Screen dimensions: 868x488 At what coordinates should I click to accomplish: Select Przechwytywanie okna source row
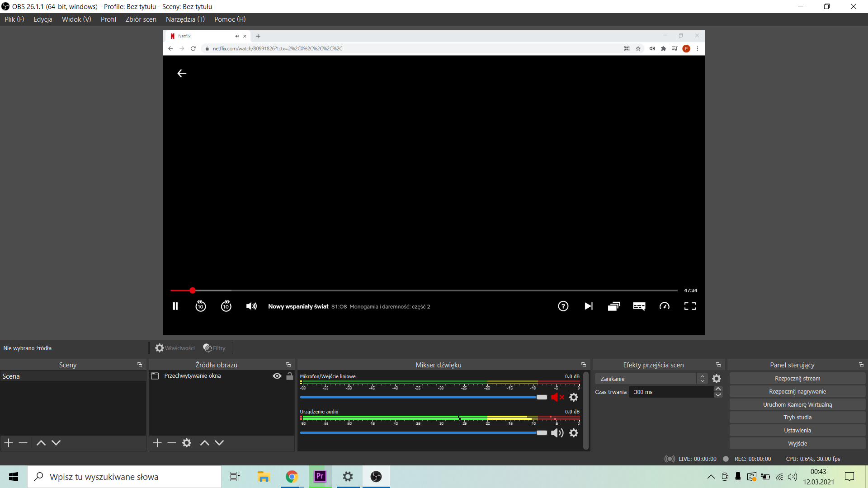(x=222, y=376)
